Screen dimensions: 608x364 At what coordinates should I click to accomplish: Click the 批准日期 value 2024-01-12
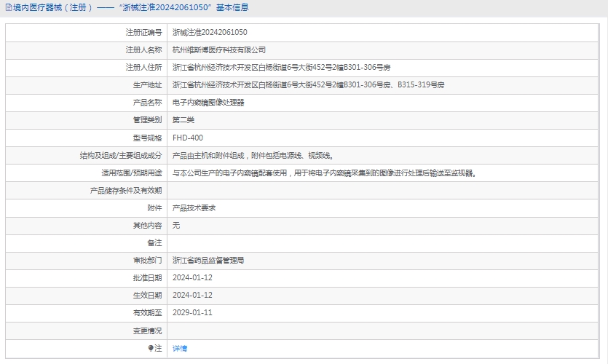pos(192,277)
